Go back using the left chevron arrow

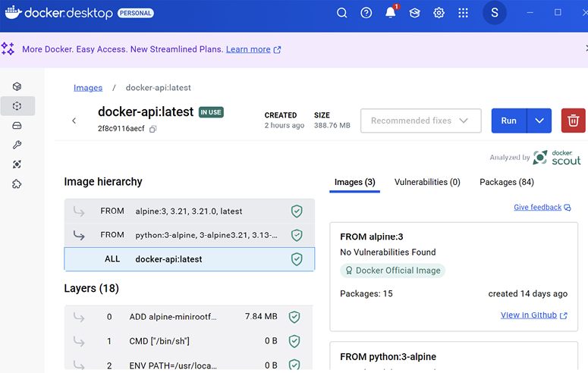click(74, 121)
